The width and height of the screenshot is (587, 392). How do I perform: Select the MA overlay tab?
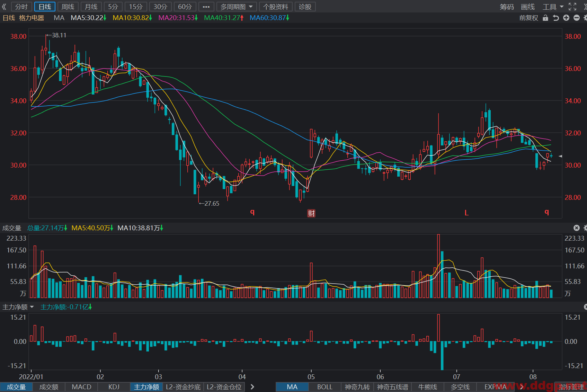[292, 387]
